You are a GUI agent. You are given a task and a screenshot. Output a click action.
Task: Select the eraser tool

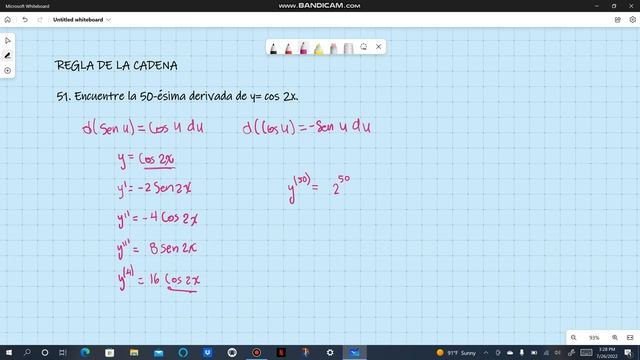333,49
